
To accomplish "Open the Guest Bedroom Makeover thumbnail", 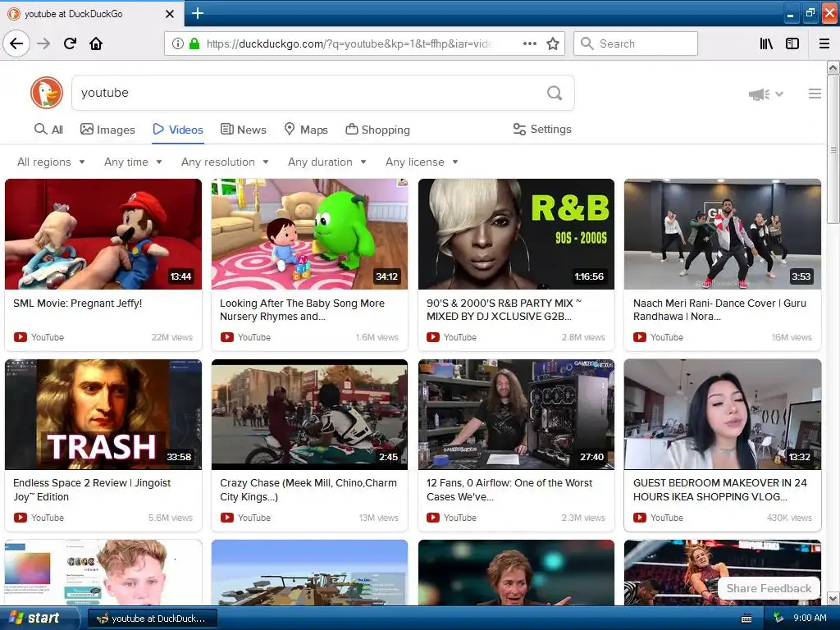I will tap(723, 414).
